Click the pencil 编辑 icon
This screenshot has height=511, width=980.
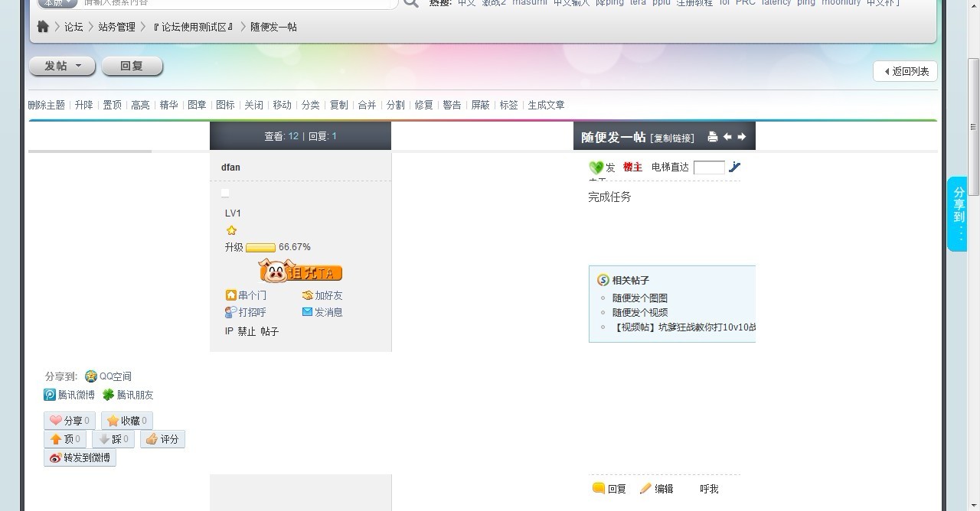[x=645, y=488]
